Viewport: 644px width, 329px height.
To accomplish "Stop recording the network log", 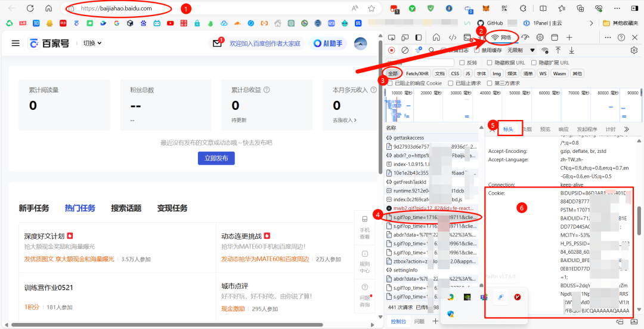I will (x=391, y=50).
